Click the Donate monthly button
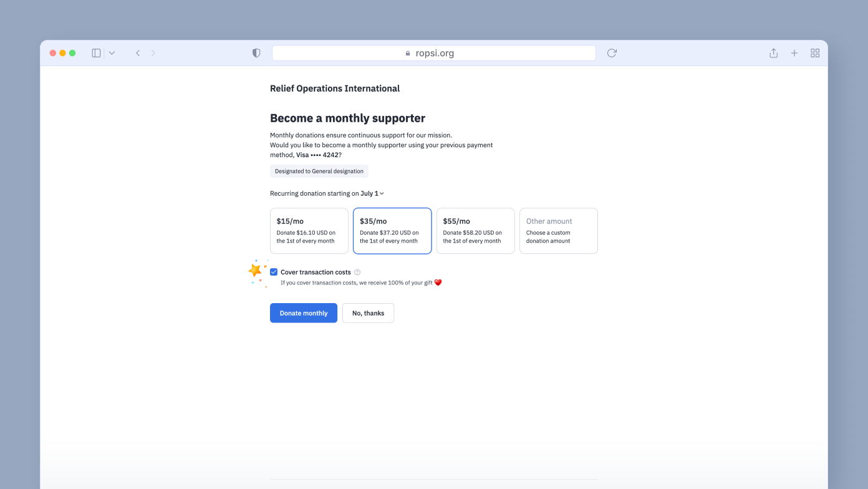 304,313
